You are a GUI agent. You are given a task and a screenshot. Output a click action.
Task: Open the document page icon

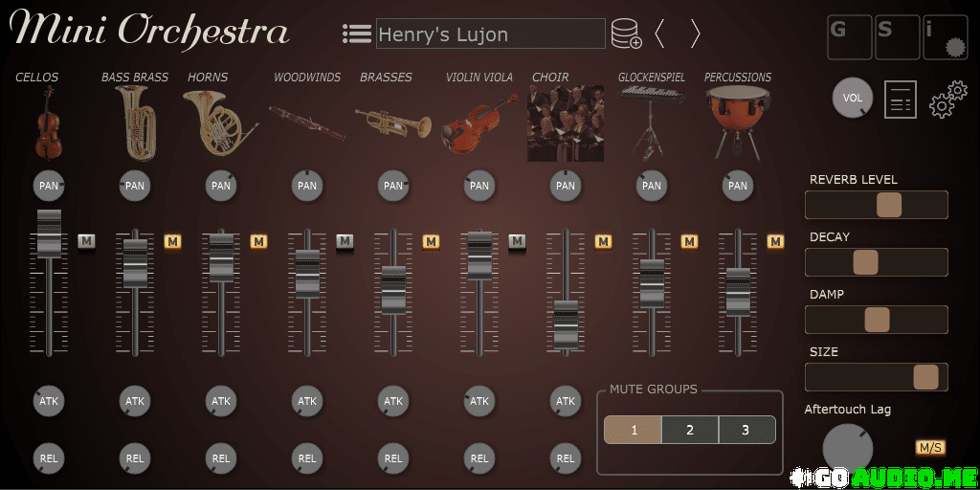901,100
